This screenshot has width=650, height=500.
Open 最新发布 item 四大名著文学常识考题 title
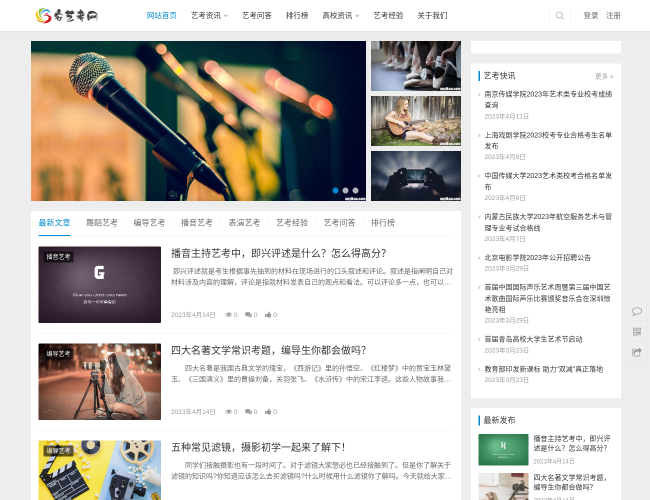(570, 482)
